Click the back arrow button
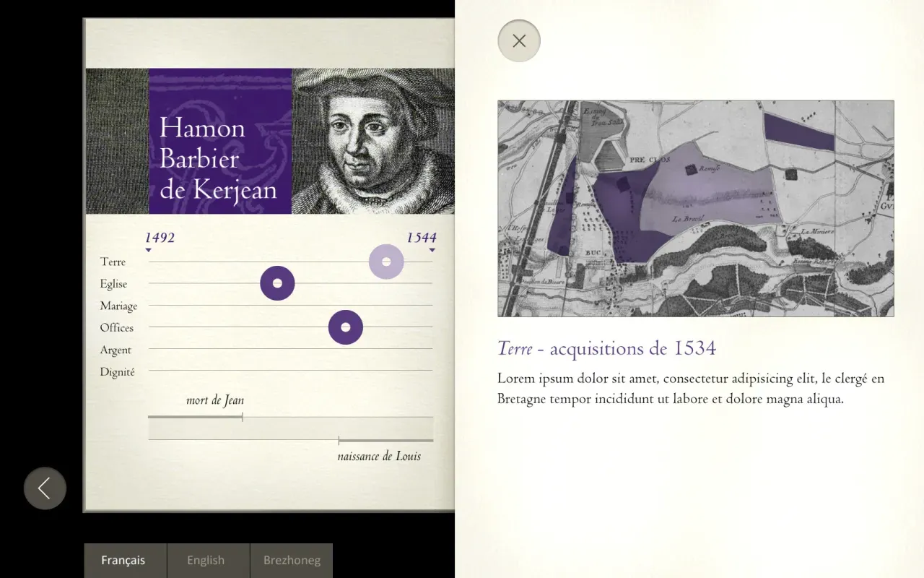The height and width of the screenshot is (578, 924). tap(45, 488)
